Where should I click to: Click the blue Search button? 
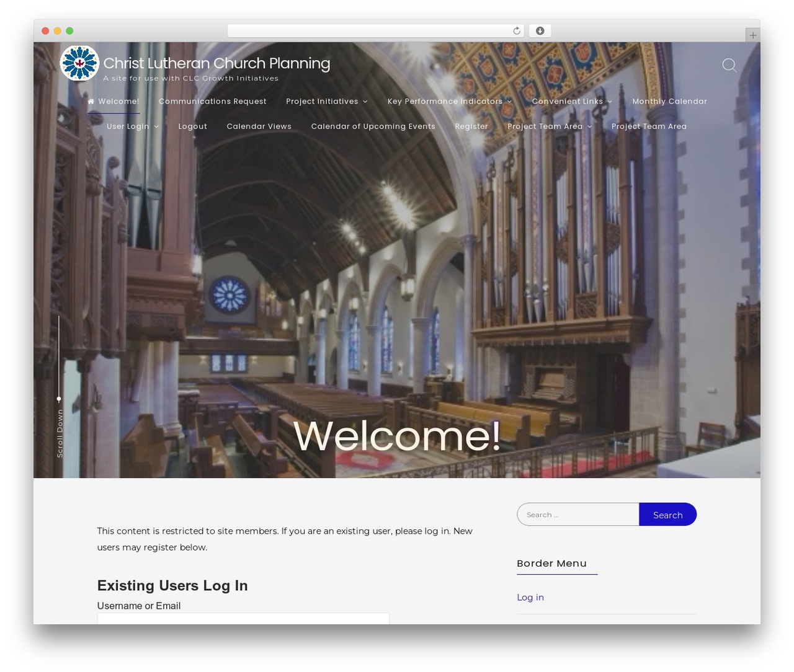[667, 515]
